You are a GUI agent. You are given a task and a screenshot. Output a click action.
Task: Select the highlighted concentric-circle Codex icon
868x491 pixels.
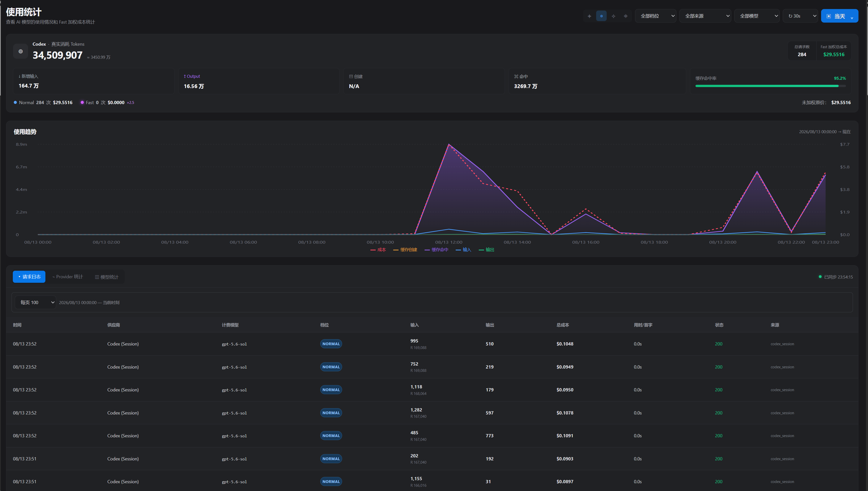coord(601,16)
